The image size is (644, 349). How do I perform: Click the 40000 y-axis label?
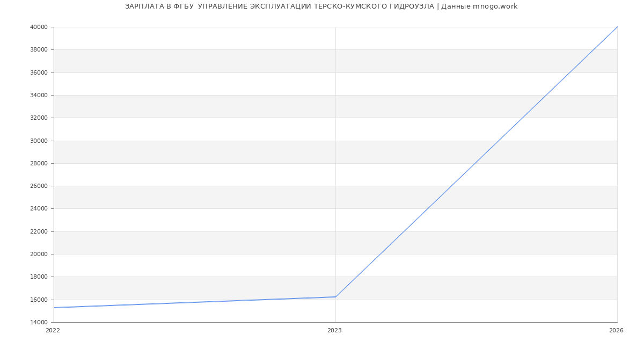tap(39, 27)
